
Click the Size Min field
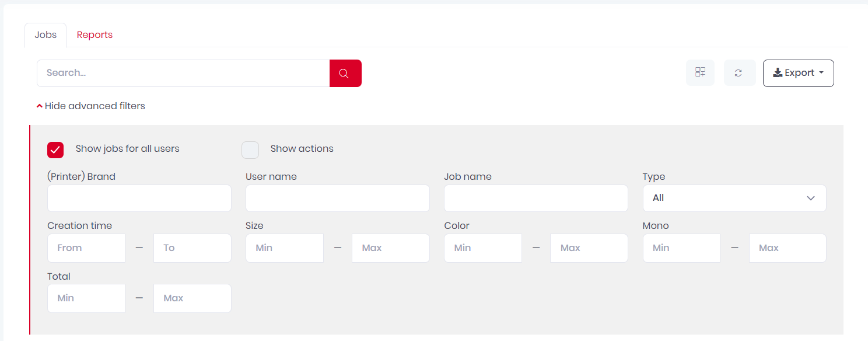(285, 248)
